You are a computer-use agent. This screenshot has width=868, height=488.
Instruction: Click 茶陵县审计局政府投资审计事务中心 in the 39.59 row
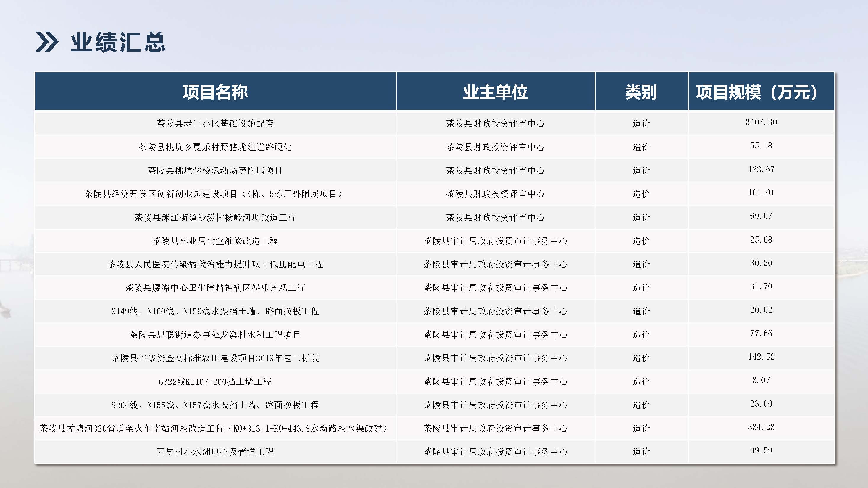(x=495, y=452)
